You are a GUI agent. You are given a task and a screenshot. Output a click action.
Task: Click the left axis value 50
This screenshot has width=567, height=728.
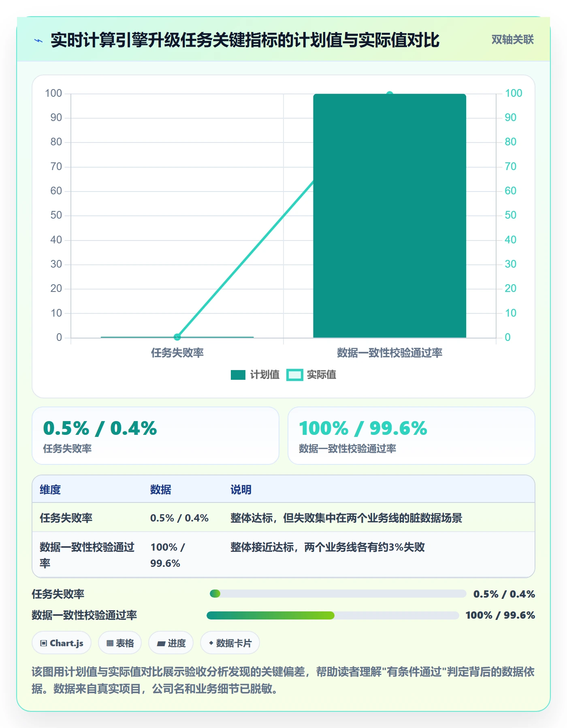[56, 215]
